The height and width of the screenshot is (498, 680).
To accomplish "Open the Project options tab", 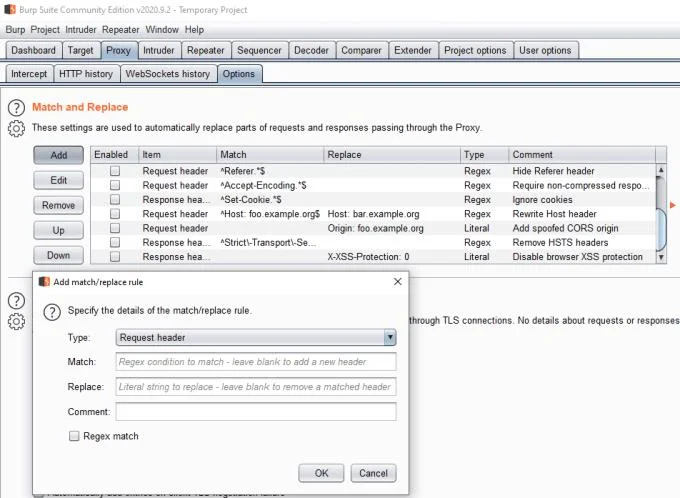I will point(475,50).
